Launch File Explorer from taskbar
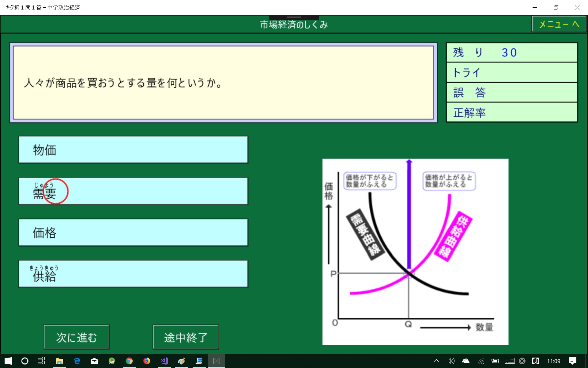Screen dimensions: 588x368 coord(59,361)
